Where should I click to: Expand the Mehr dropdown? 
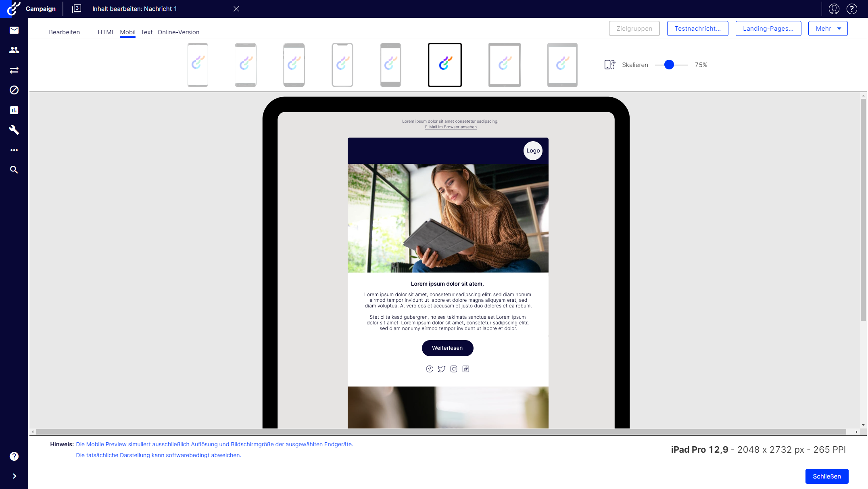point(828,29)
